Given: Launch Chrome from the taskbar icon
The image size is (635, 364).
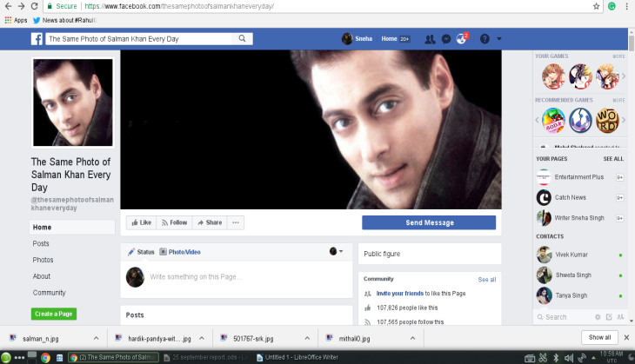Looking at the screenshot, I should pos(45,358).
